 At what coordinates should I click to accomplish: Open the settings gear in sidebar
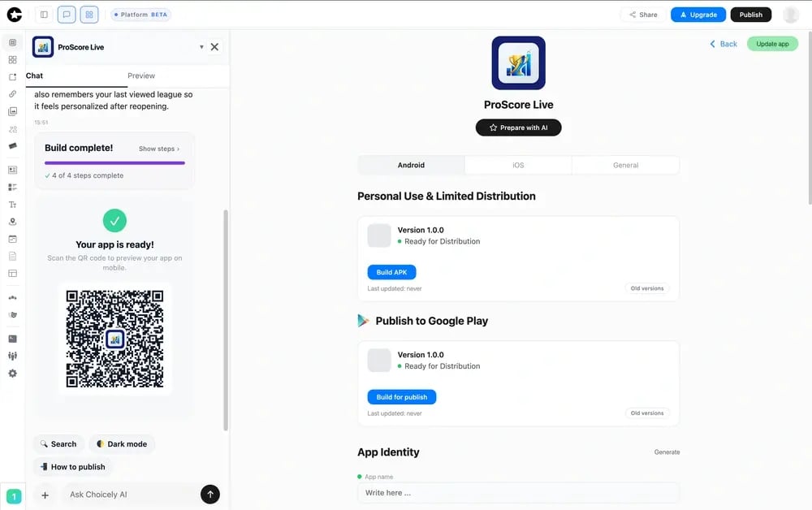(x=12, y=374)
